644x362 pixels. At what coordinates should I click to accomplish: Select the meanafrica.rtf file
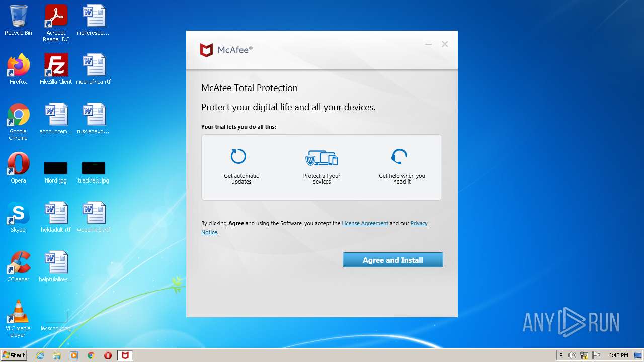[x=94, y=69]
